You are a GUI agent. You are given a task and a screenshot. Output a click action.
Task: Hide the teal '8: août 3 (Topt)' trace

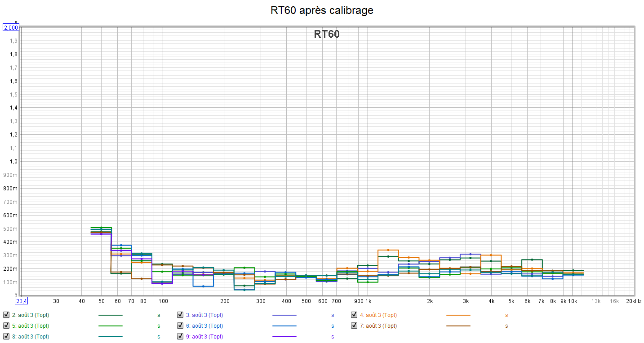(6, 337)
